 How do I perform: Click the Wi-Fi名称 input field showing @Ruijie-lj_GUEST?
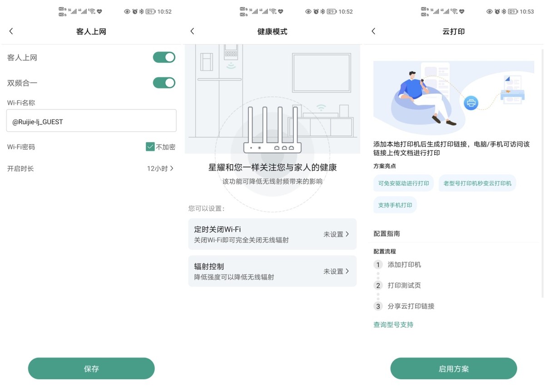(x=91, y=120)
